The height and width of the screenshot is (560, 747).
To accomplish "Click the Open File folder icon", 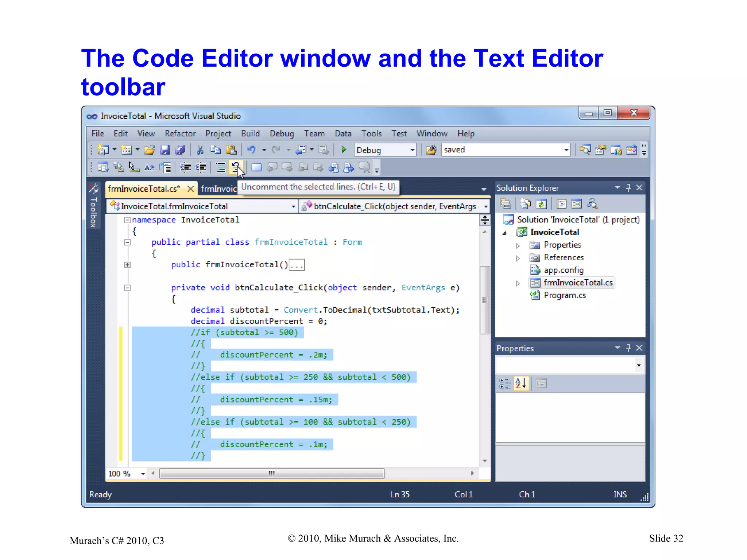I will 149,150.
